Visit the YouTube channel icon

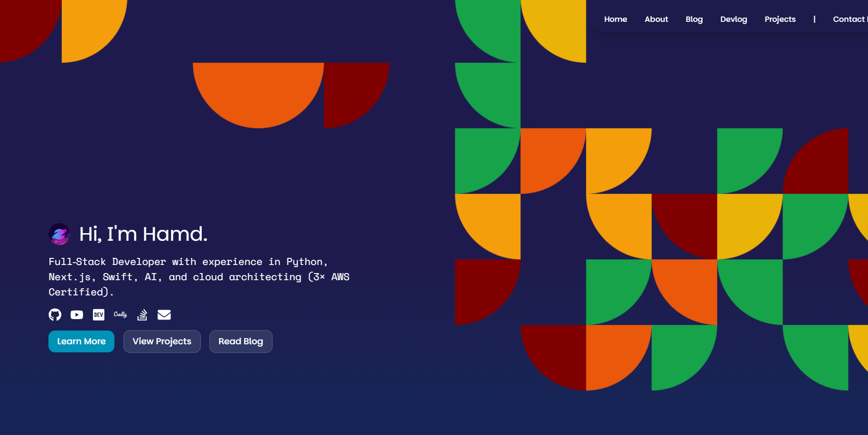click(x=76, y=314)
